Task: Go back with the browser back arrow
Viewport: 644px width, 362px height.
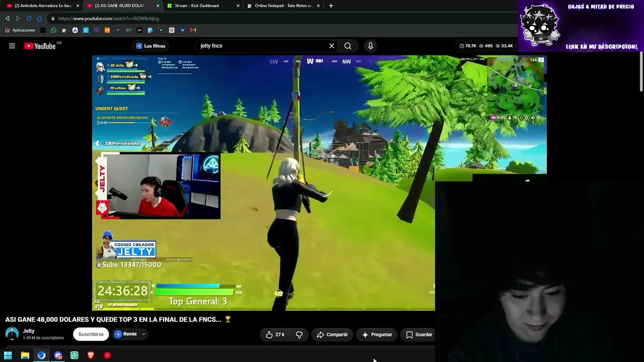Action: pos(7,19)
